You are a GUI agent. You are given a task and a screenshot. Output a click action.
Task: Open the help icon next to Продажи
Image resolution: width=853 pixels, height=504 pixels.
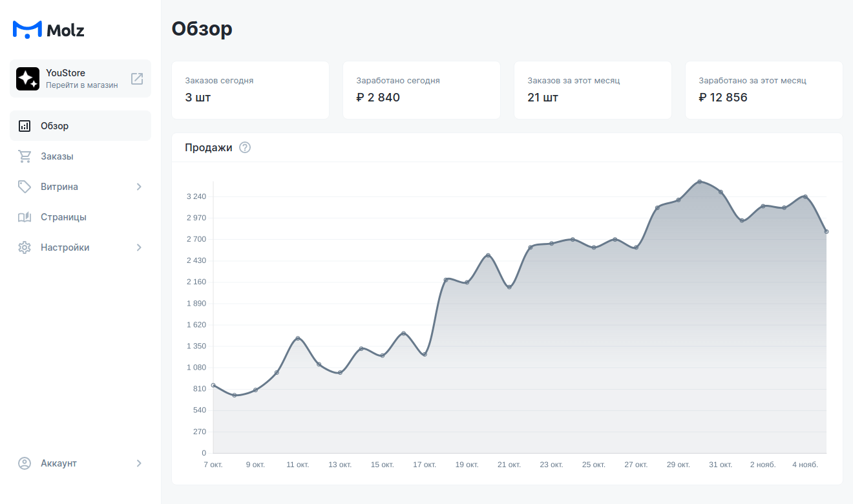click(x=245, y=147)
